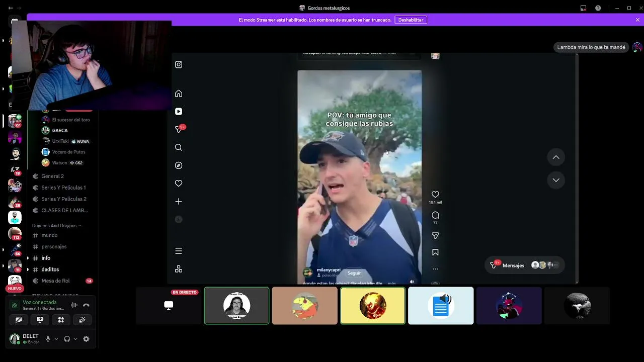Click share screen button in voice panel

coord(40,320)
